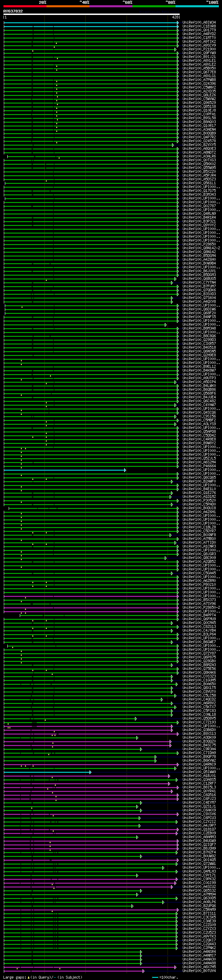Image resolution: width=222 pixels, height=980 pixels.
Task: Select hit label UniRef100_Q4P7R2
Action: point(199,137)
